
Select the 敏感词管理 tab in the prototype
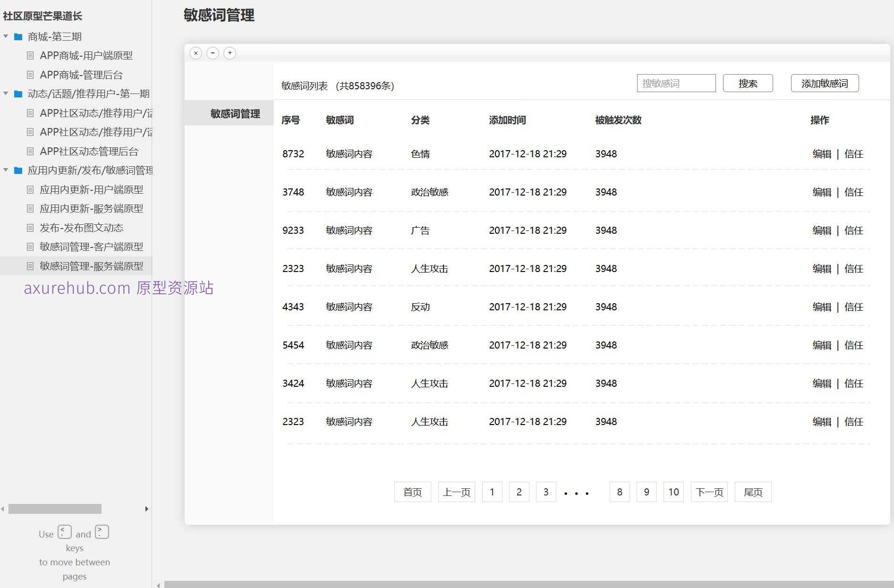pyautogui.click(x=235, y=113)
